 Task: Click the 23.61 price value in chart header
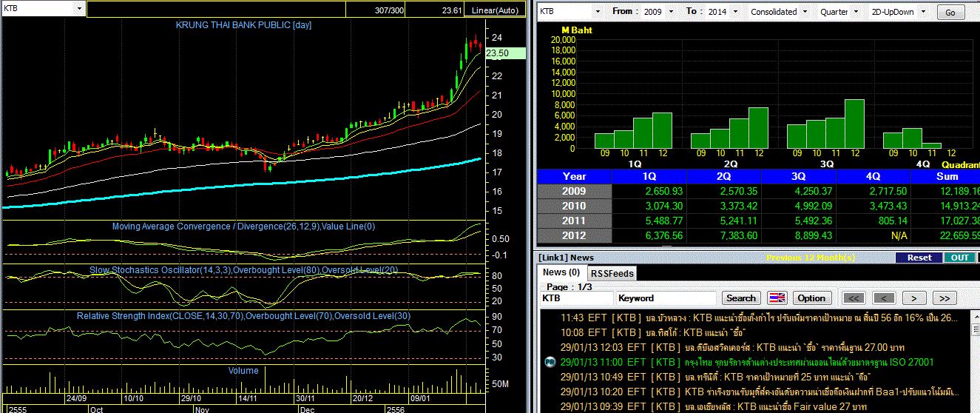pos(452,10)
